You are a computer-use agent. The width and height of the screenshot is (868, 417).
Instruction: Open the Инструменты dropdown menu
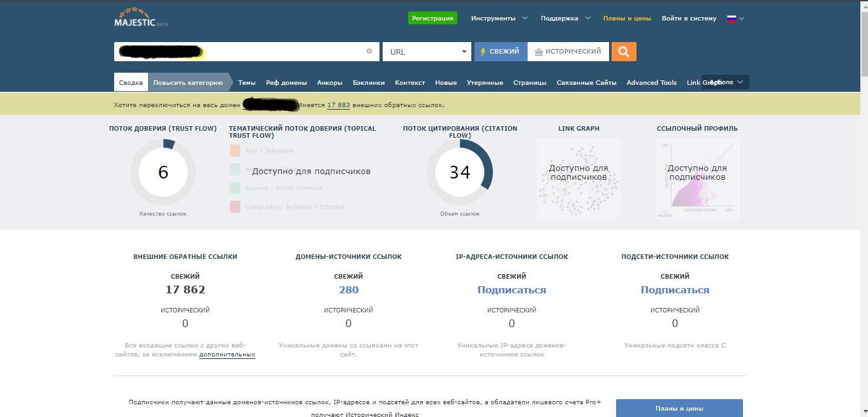pyautogui.click(x=499, y=18)
